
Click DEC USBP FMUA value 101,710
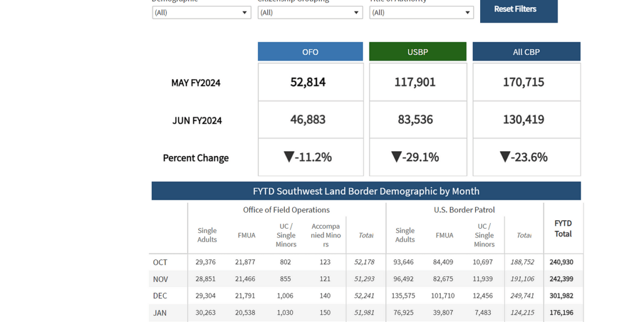443,295
